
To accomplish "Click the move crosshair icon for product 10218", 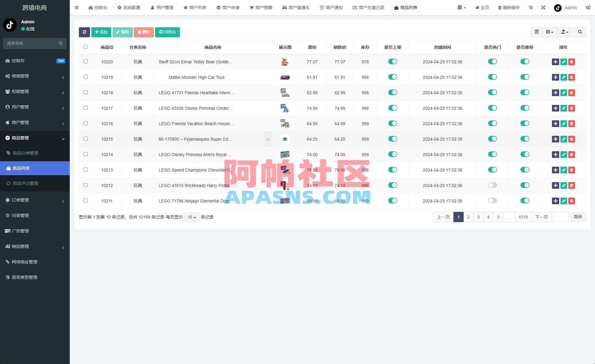I will [556, 93].
